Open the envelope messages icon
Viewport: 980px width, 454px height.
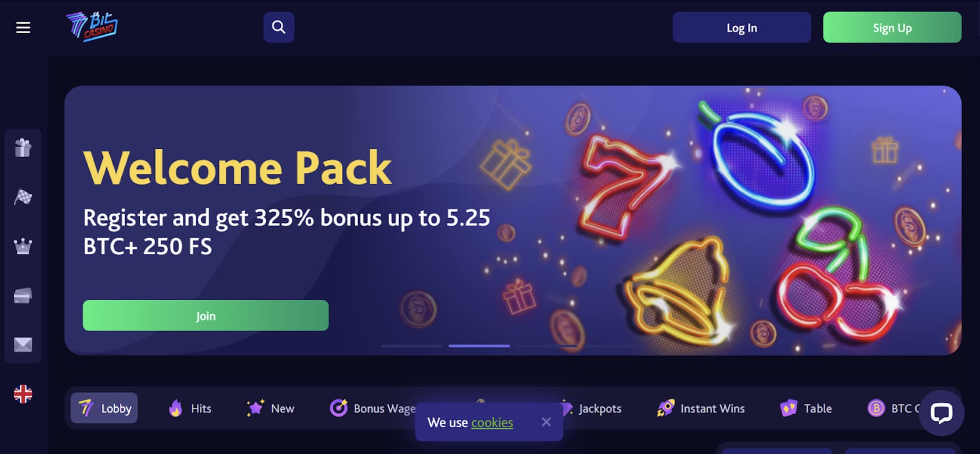pos(23,345)
